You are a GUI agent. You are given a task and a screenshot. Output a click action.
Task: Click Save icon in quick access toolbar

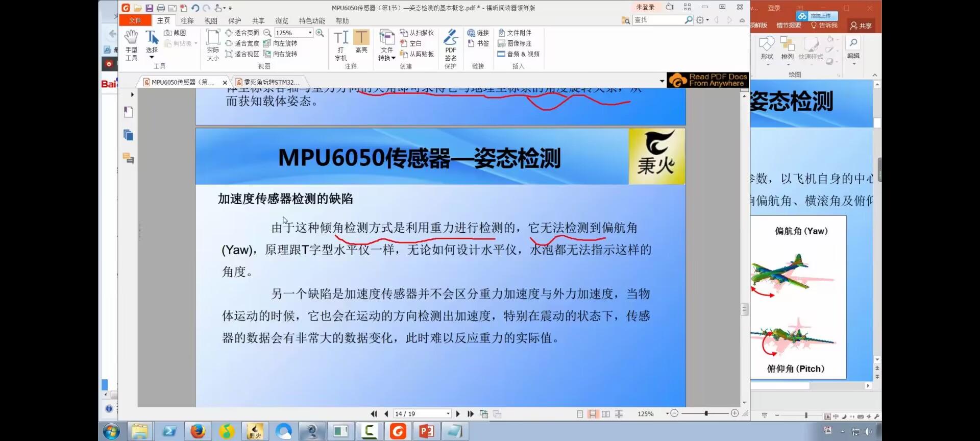point(149,8)
